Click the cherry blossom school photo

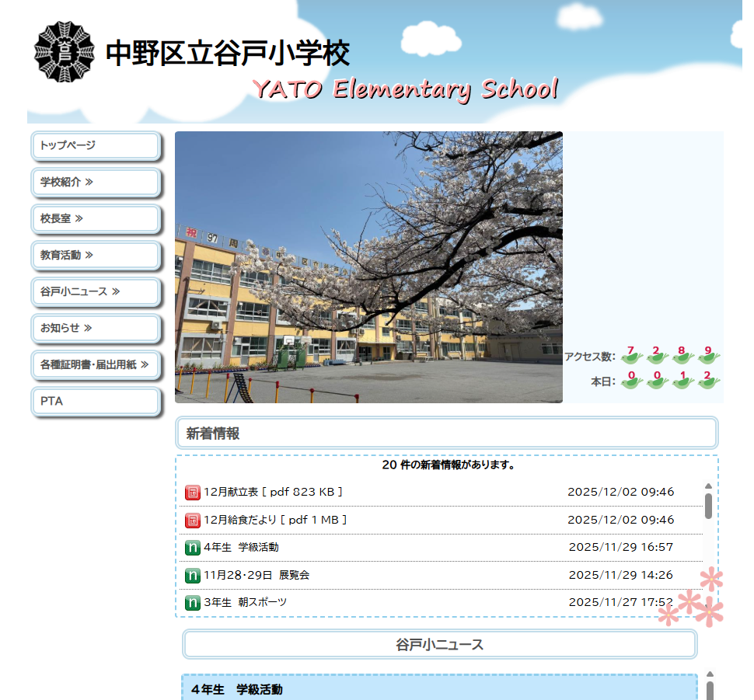pyautogui.click(x=368, y=267)
